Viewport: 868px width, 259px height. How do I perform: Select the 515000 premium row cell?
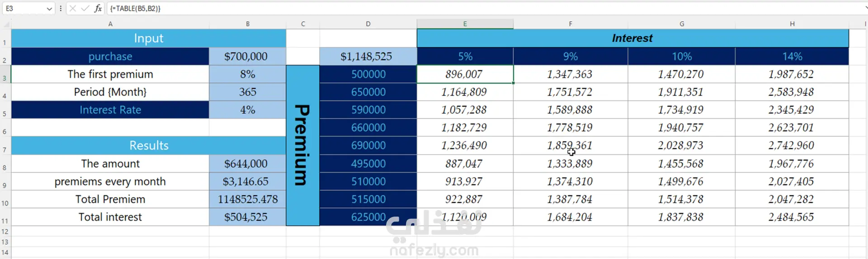368,199
